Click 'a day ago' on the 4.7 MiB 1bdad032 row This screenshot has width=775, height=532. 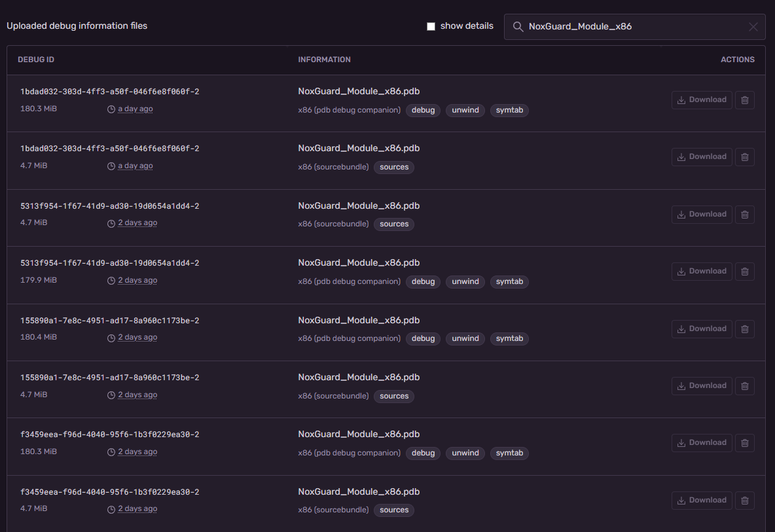pos(135,166)
